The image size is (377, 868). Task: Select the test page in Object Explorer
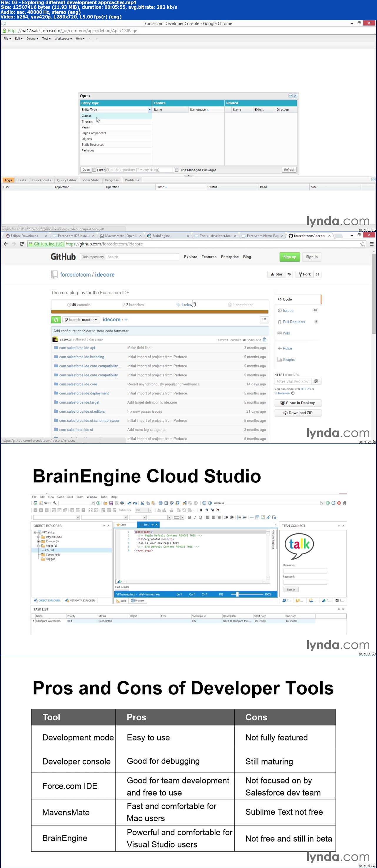51,550
